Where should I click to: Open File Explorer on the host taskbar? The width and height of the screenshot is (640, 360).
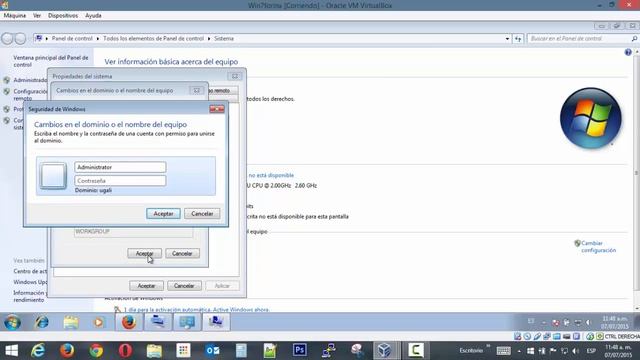[x=154, y=351]
